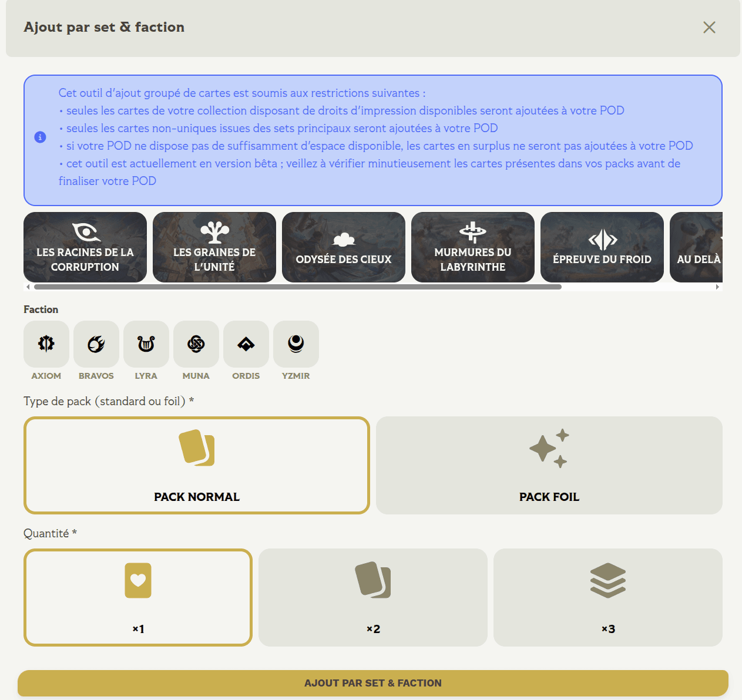Choose the Bravos faction icon
Viewport: 742px width, 700px height.
point(96,344)
